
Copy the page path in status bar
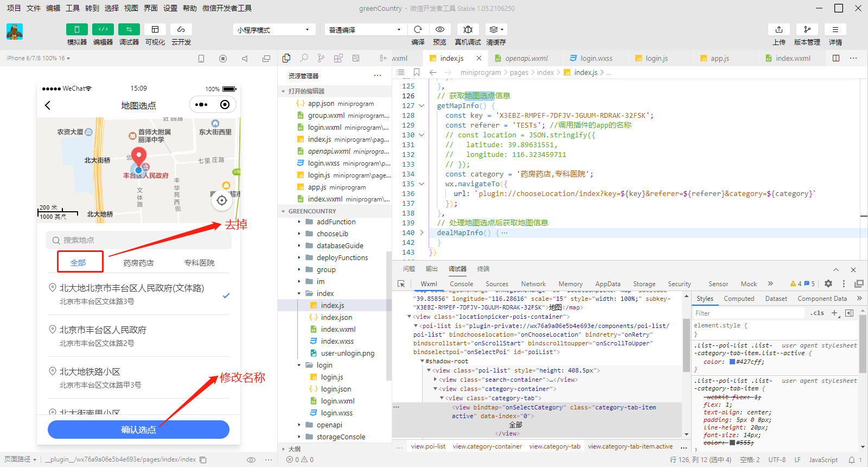pyautogui.click(x=203, y=460)
